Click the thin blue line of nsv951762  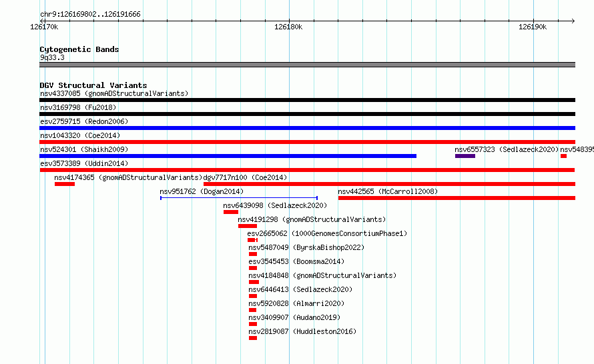pyautogui.click(x=239, y=198)
